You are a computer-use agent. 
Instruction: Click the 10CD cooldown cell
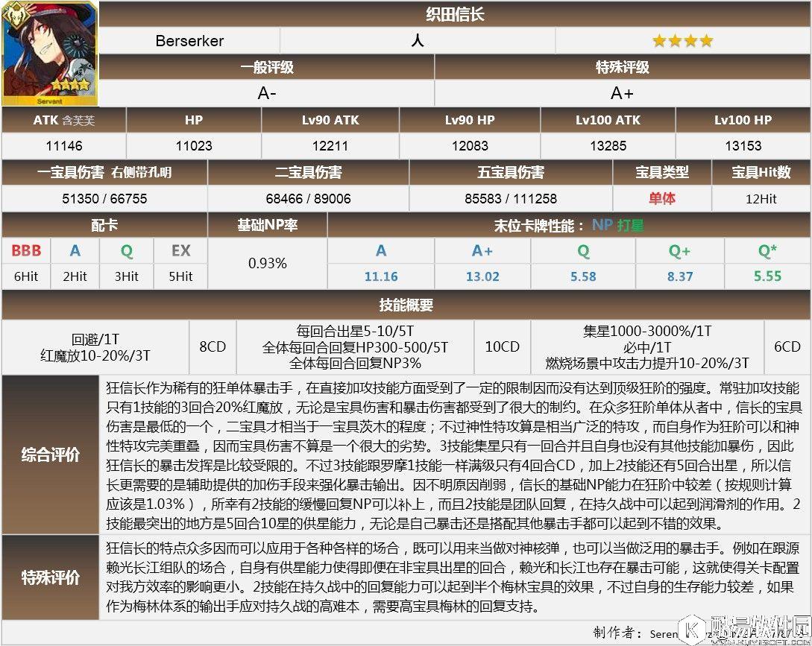click(502, 347)
